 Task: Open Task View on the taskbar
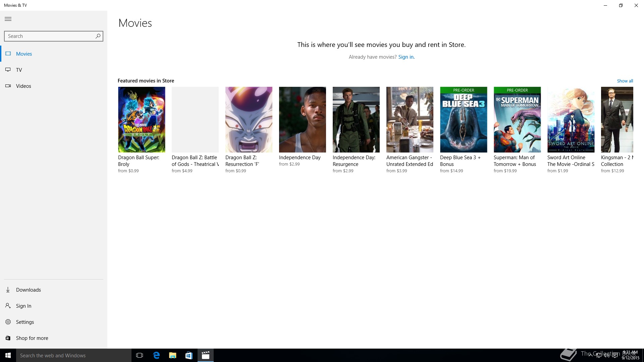pos(140,355)
